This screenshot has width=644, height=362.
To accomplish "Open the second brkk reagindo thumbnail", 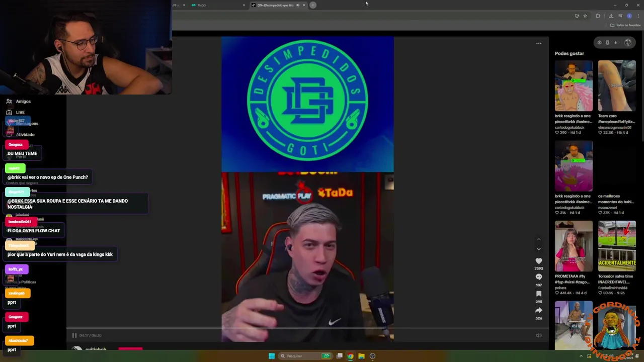I will [x=574, y=166].
